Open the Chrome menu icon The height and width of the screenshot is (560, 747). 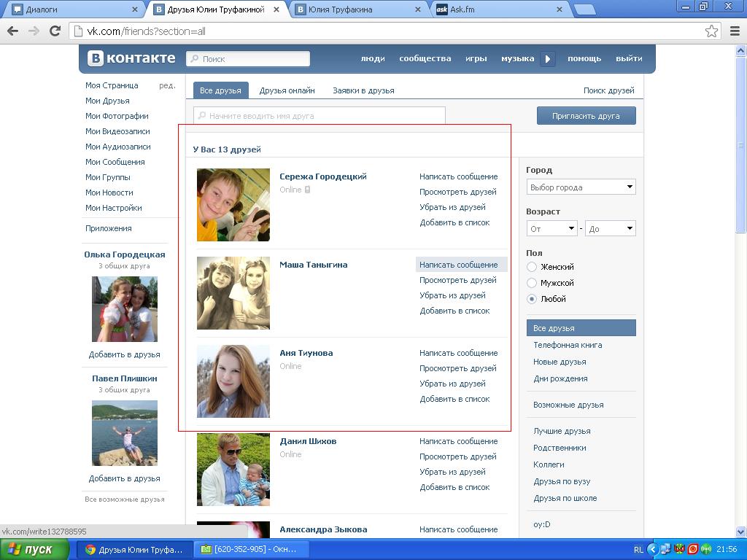click(735, 31)
